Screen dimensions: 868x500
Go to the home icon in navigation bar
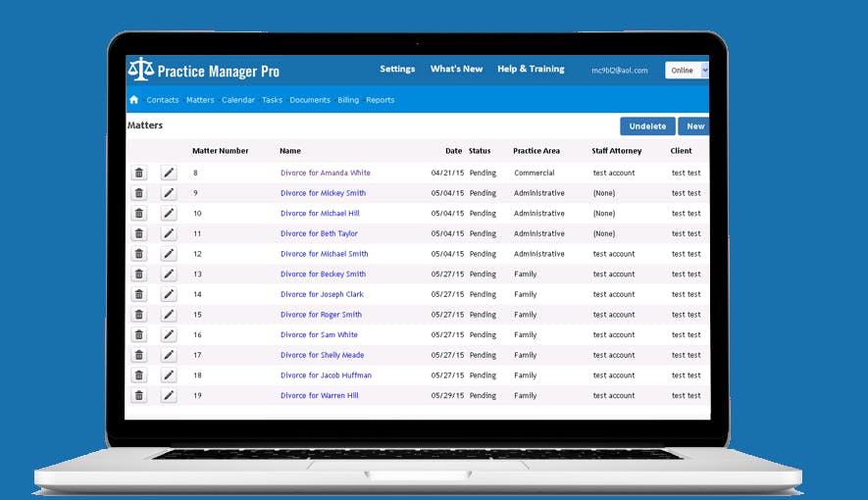[x=134, y=100]
